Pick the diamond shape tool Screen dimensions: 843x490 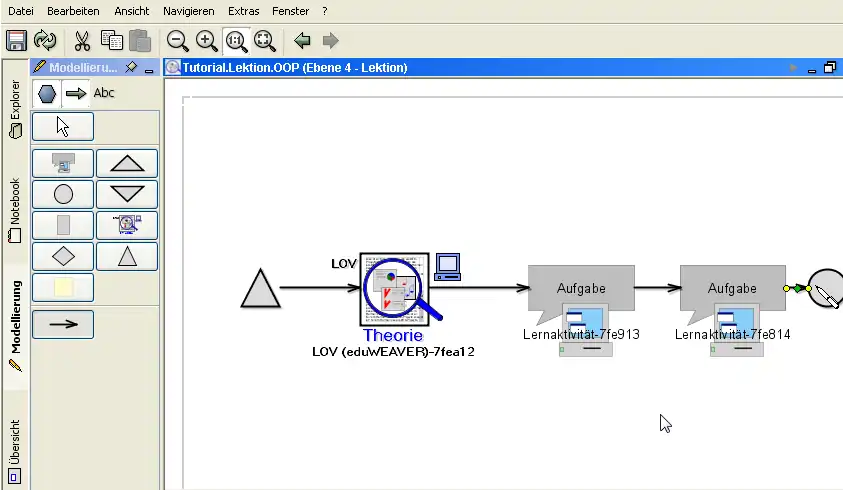click(x=63, y=256)
